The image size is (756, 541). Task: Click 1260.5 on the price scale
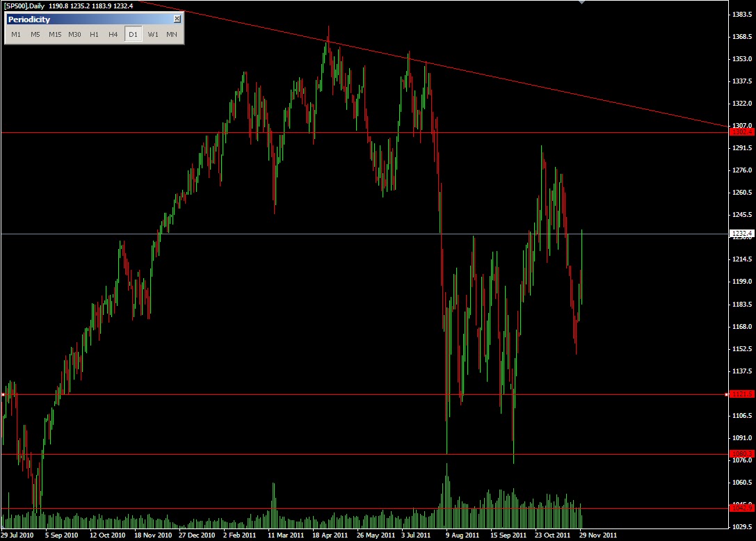(743, 193)
